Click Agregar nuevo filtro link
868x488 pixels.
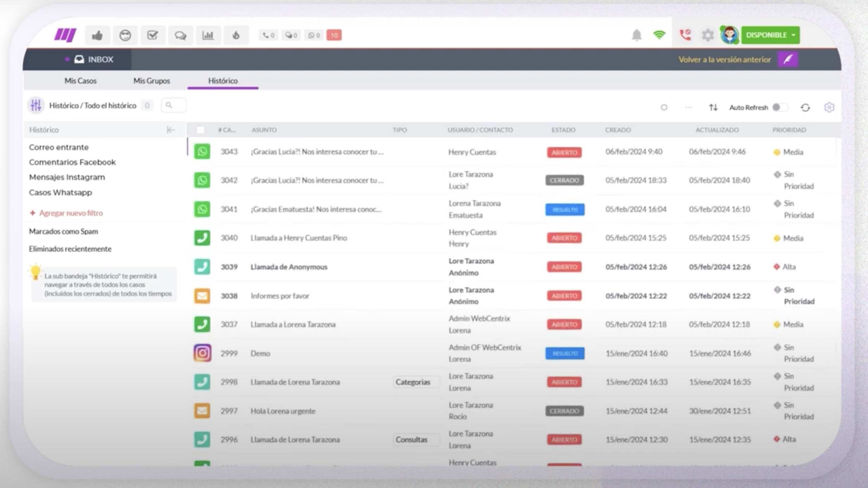[67, 213]
